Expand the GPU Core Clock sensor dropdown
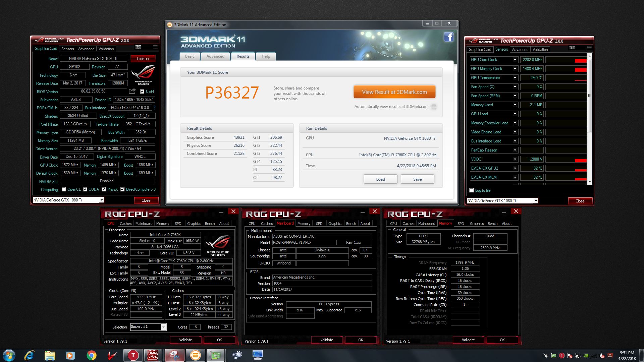The height and width of the screenshot is (362, 644). [x=515, y=60]
